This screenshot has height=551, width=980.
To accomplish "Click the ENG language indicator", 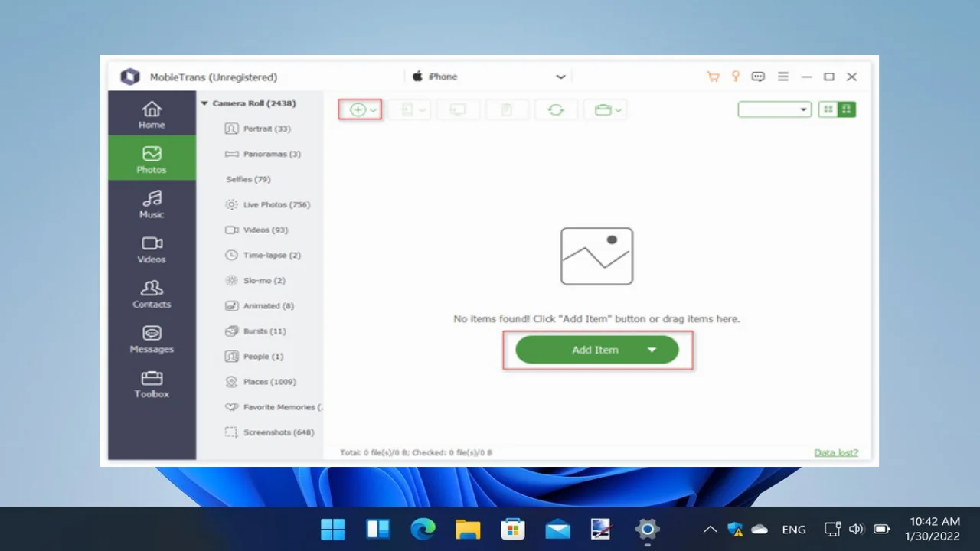I will pyautogui.click(x=794, y=530).
